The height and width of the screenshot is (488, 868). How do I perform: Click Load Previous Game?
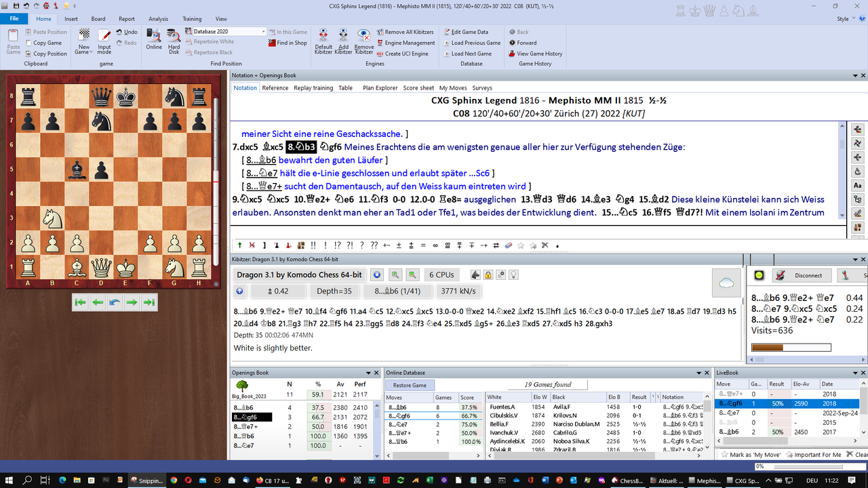pyautogui.click(x=471, y=43)
